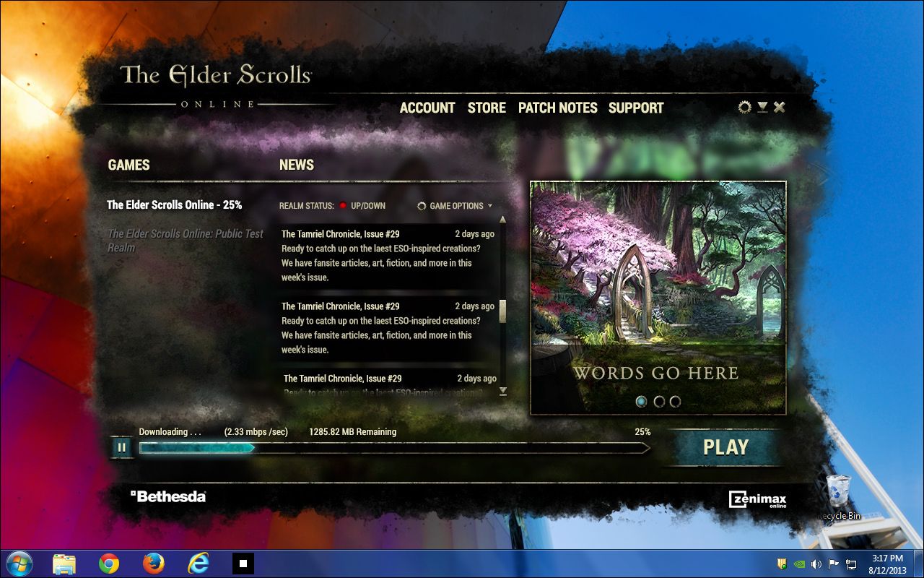Select the active teal carousel dot
The width and height of the screenshot is (924, 578).
[x=641, y=402]
